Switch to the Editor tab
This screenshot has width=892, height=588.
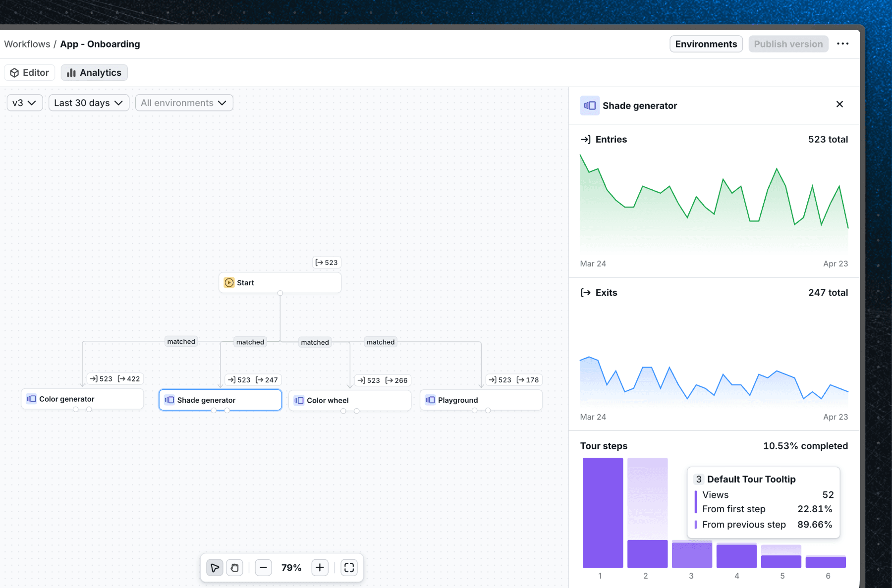coord(29,72)
